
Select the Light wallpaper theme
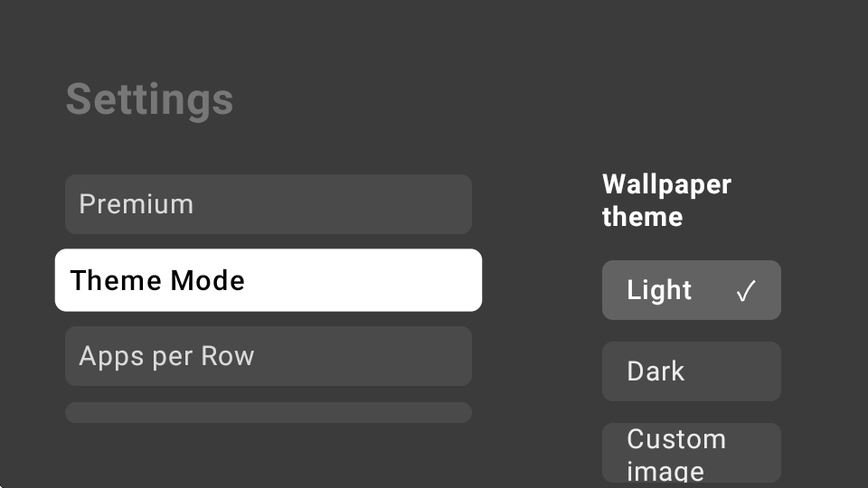[691, 290]
